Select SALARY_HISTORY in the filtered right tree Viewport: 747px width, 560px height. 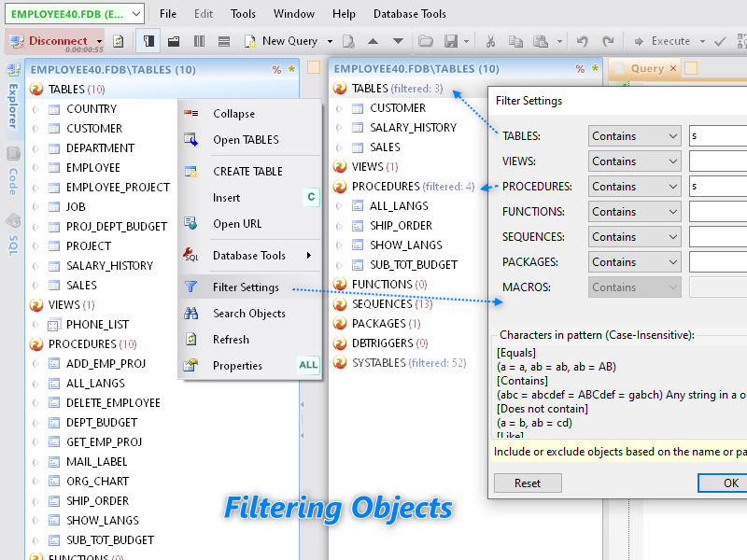coord(413,128)
